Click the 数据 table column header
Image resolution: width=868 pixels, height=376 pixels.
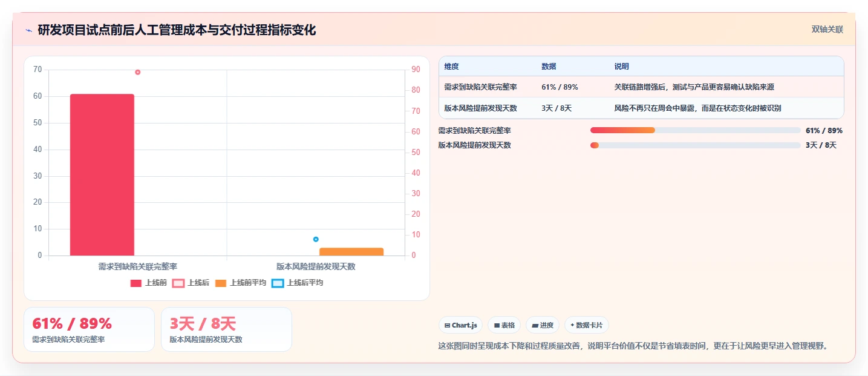coord(549,66)
